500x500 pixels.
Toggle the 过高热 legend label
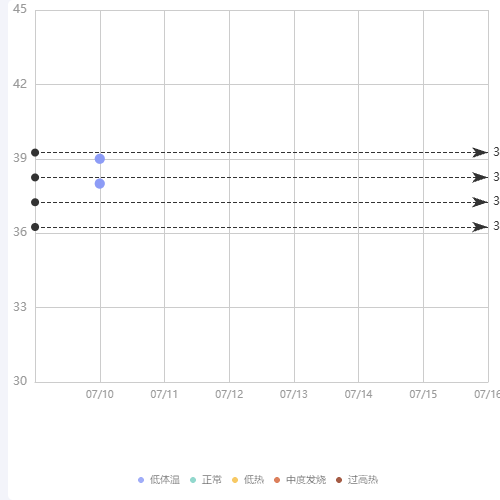point(363,480)
